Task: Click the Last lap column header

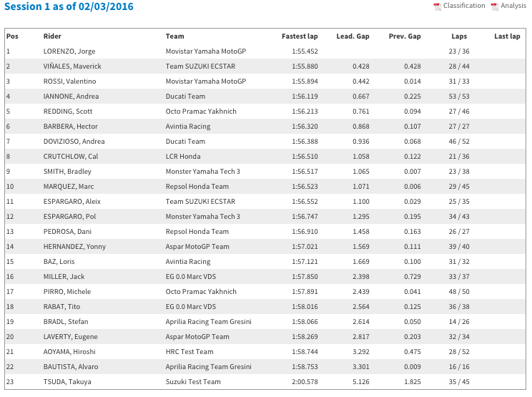Action: coord(507,36)
